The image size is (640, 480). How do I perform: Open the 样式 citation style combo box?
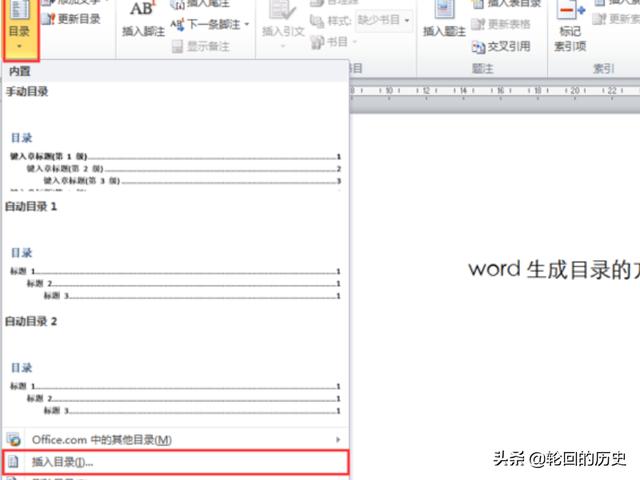coord(384,20)
